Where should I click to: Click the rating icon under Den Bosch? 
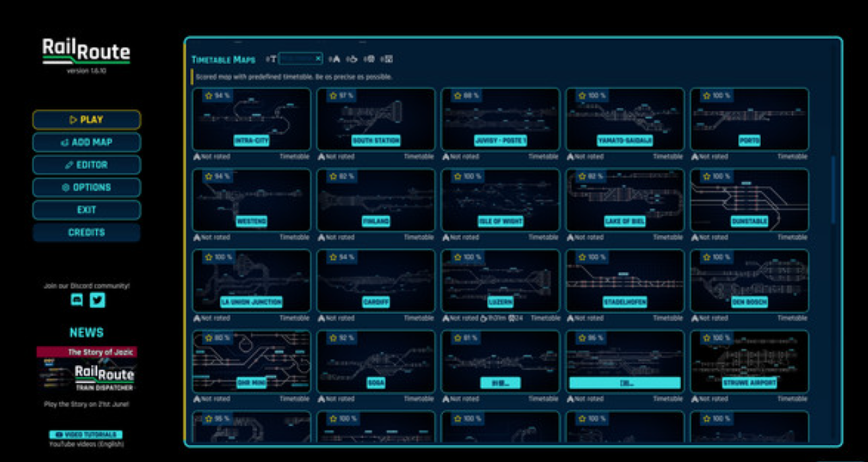(x=695, y=317)
